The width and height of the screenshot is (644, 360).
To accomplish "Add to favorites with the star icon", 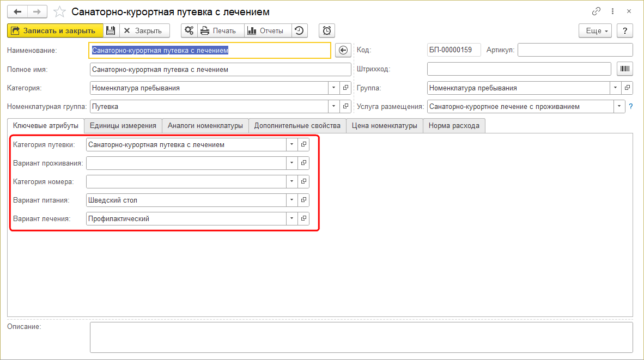I will [x=59, y=12].
